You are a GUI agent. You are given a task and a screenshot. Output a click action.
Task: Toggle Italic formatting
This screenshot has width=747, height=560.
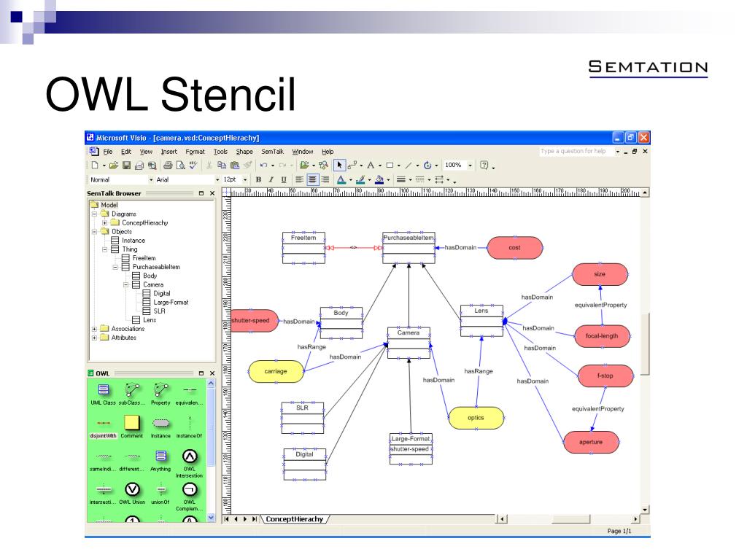pyautogui.click(x=271, y=179)
